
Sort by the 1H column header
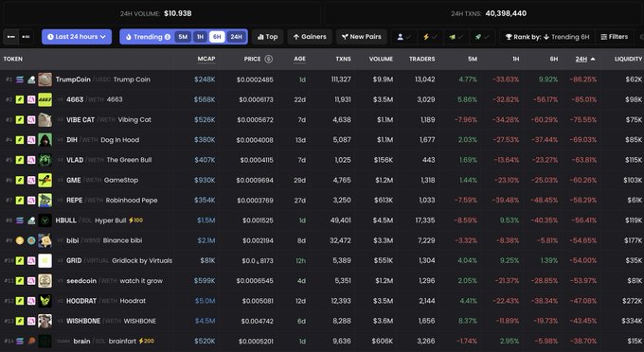coord(516,59)
